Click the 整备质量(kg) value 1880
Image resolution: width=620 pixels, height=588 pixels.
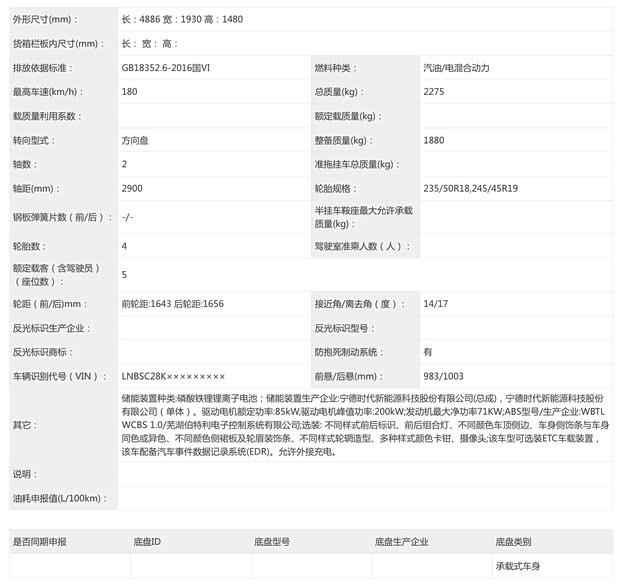(x=435, y=140)
